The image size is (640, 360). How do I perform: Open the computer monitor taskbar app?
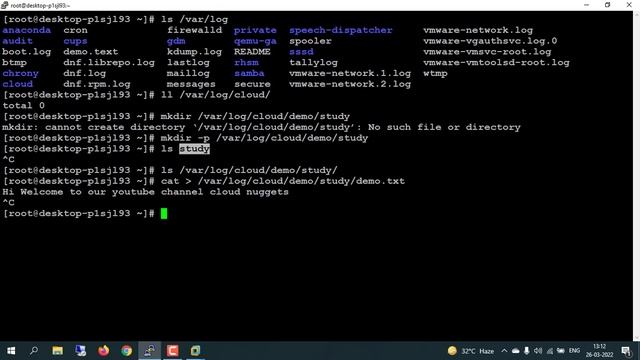click(x=80, y=351)
